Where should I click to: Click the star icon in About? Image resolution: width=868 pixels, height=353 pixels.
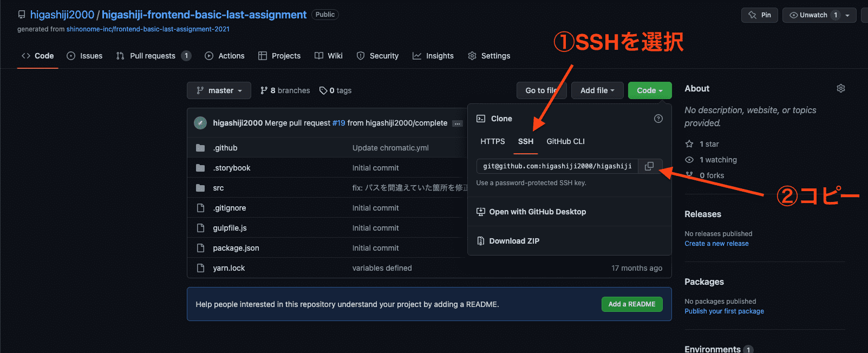coord(689,144)
